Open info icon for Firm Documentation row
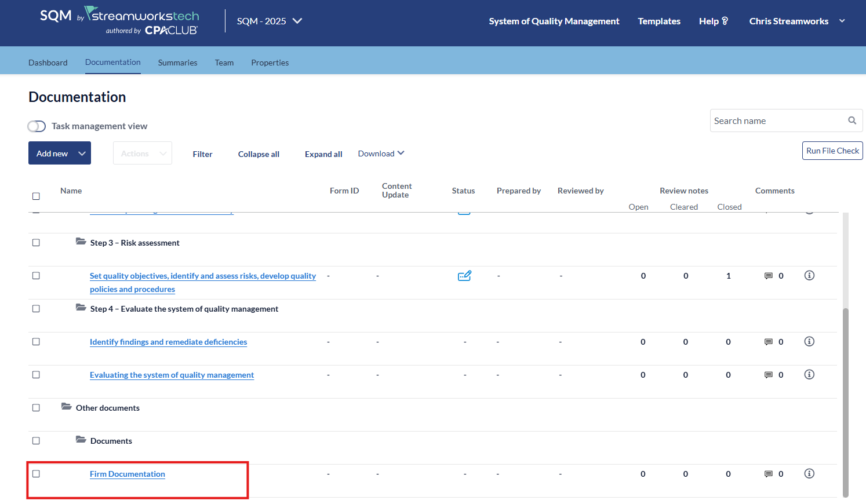Viewport: 866px width, 504px height. [809, 474]
